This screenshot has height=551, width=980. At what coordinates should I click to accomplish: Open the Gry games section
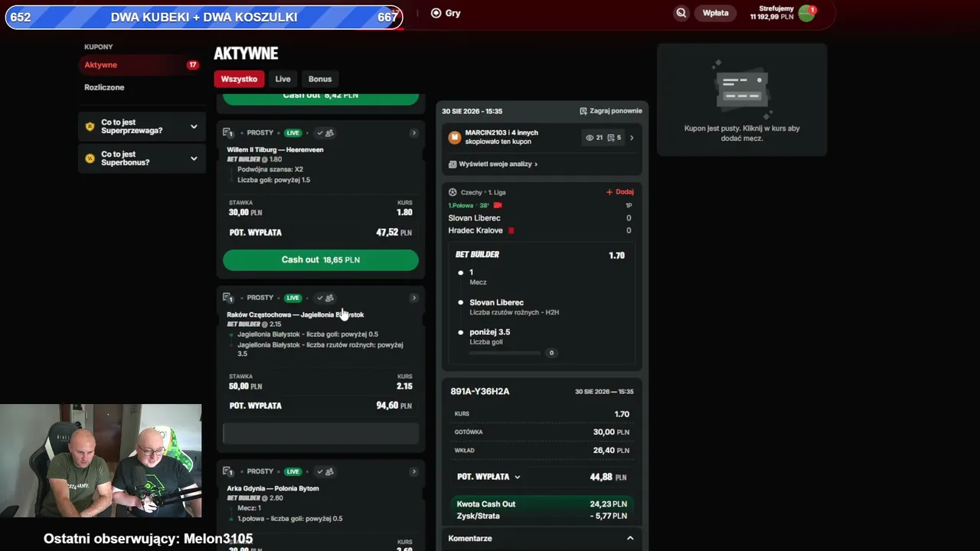pos(446,13)
